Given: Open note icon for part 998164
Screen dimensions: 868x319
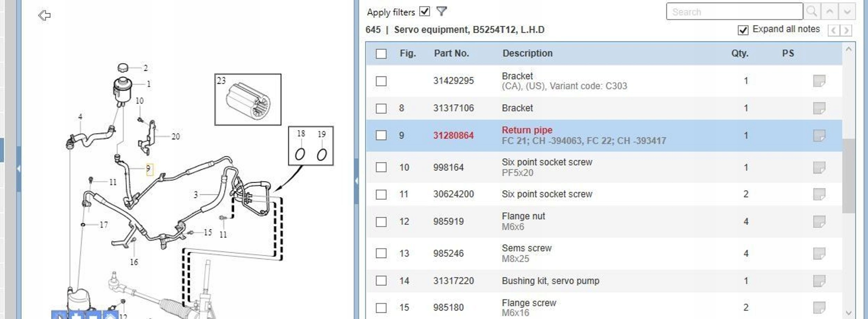Looking at the screenshot, I should tap(819, 167).
